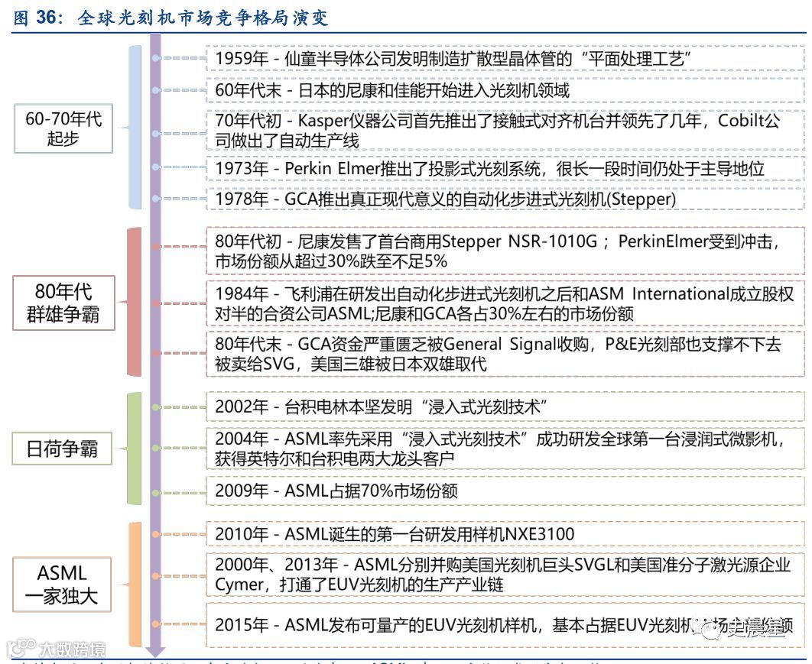The width and height of the screenshot is (812, 664).
Task: Select the 'ASML 一家独大' era box
Action: pos(62,585)
